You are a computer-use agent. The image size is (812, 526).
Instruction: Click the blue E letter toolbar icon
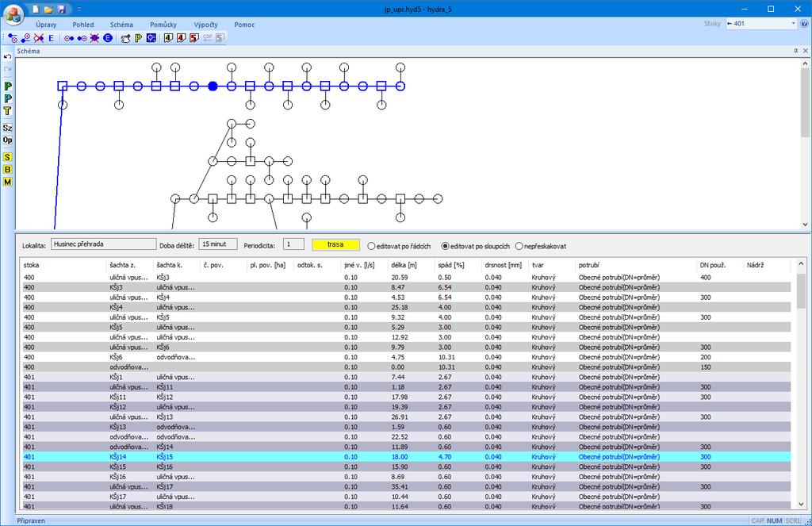point(52,38)
